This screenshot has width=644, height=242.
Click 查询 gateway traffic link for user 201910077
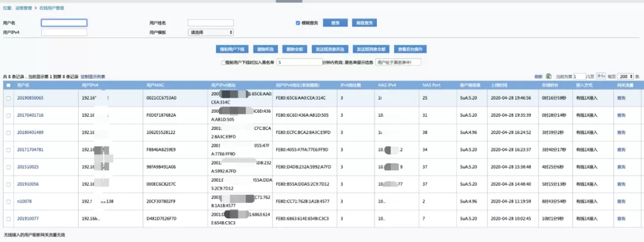click(621, 219)
